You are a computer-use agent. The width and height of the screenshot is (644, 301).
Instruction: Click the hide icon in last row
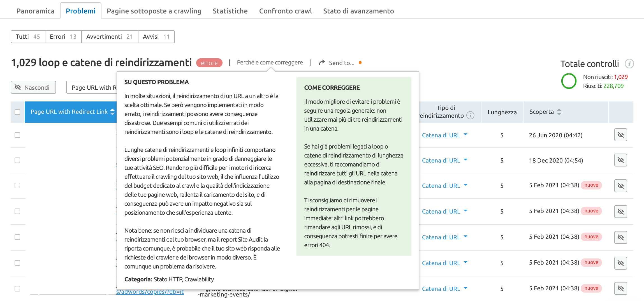coord(620,288)
